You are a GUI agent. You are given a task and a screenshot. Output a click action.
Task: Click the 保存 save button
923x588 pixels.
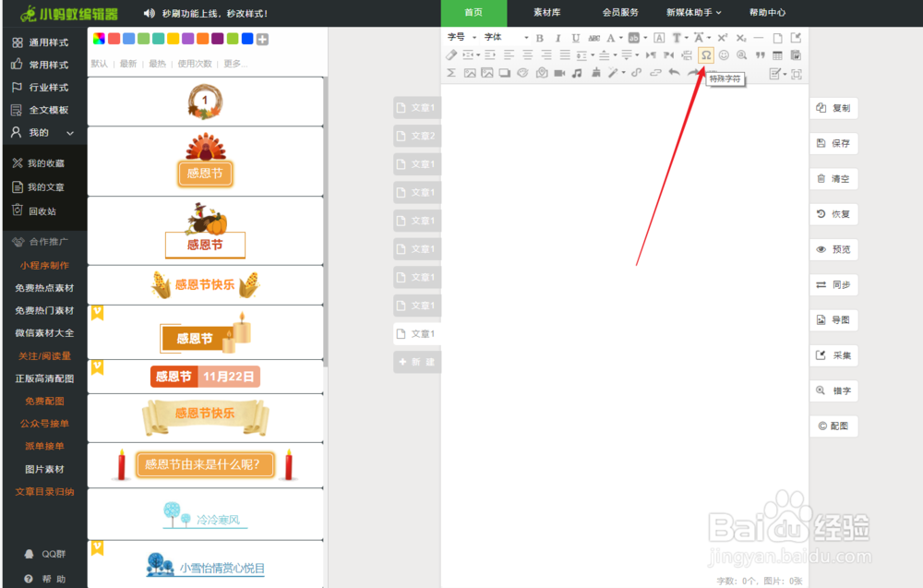[x=833, y=143]
